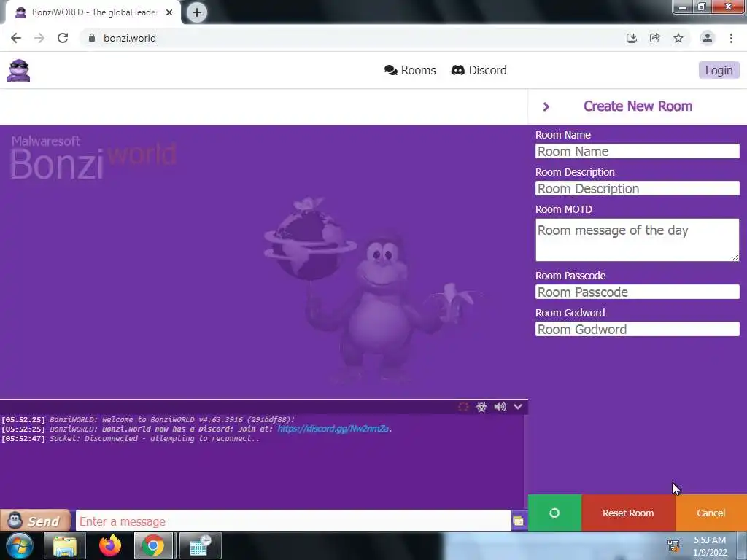747x560 pixels.
Task: Click the chat log scrollbar
Action: coord(526,461)
